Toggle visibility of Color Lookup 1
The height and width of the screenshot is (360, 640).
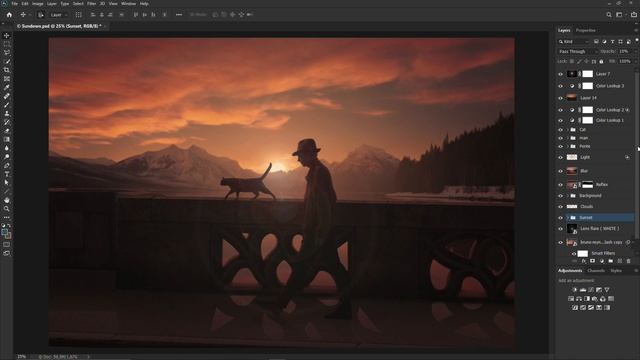560,120
